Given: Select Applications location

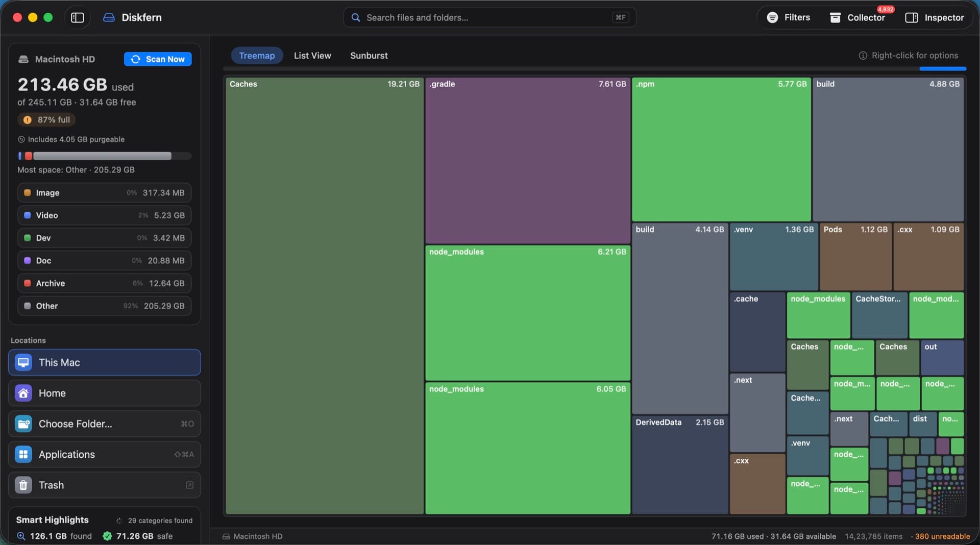Looking at the screenshot, I should coord(105,454).
